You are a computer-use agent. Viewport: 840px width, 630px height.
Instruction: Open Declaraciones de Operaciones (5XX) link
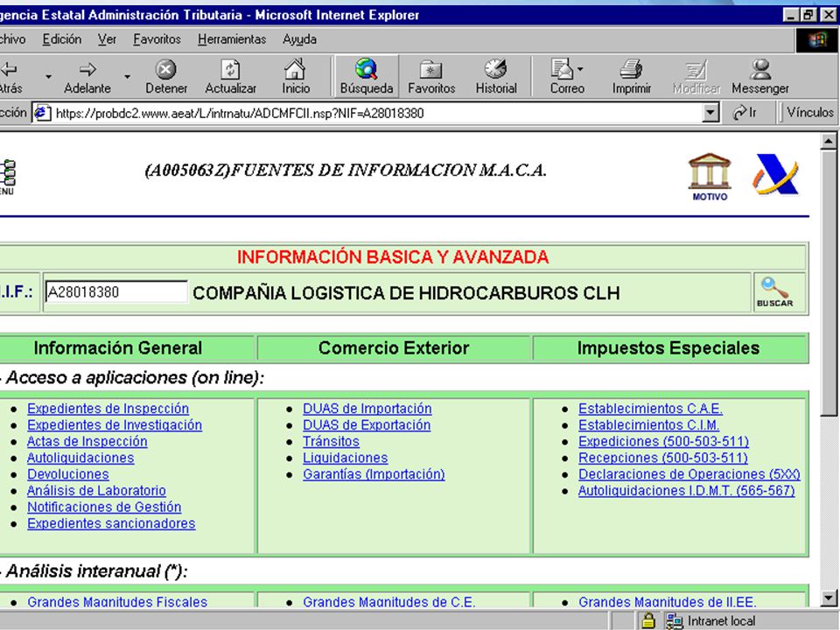pyautogui.click(x=689, y=474)
